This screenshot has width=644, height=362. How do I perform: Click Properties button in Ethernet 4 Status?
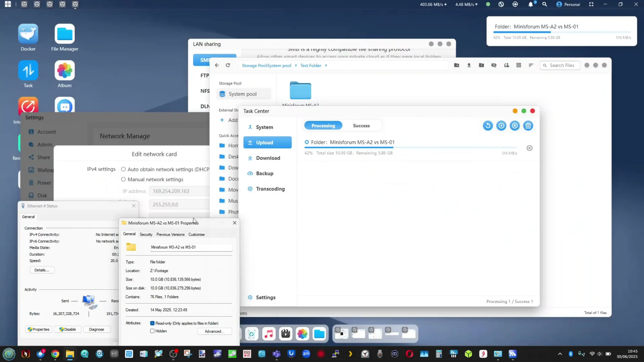coord(38,329)
